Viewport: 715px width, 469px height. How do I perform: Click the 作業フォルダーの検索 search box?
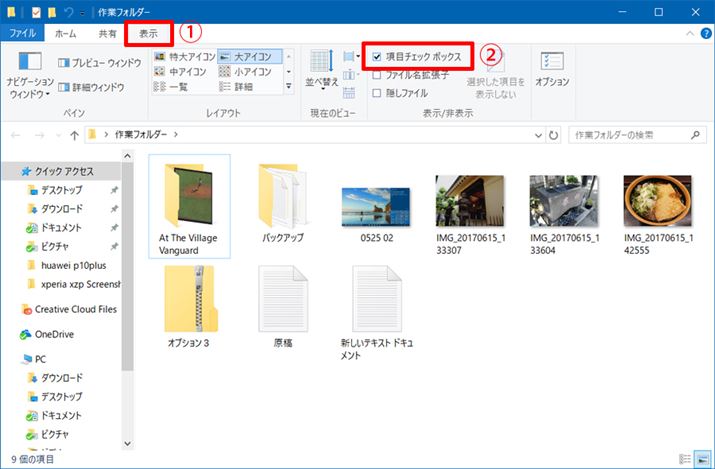coord(630,133)
